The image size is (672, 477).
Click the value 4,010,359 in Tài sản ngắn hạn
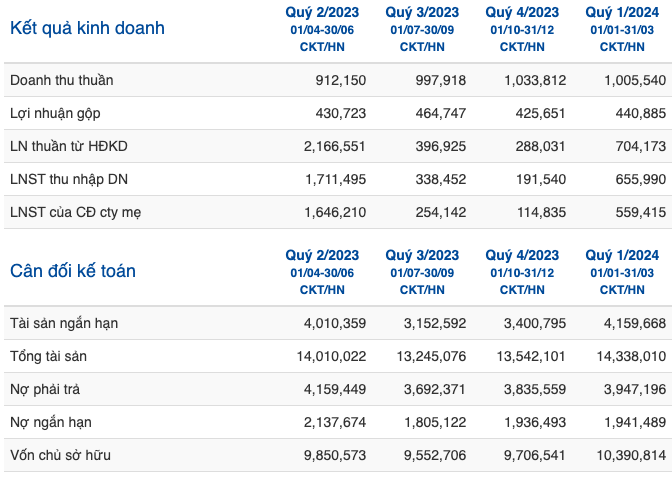coord(335,323)
